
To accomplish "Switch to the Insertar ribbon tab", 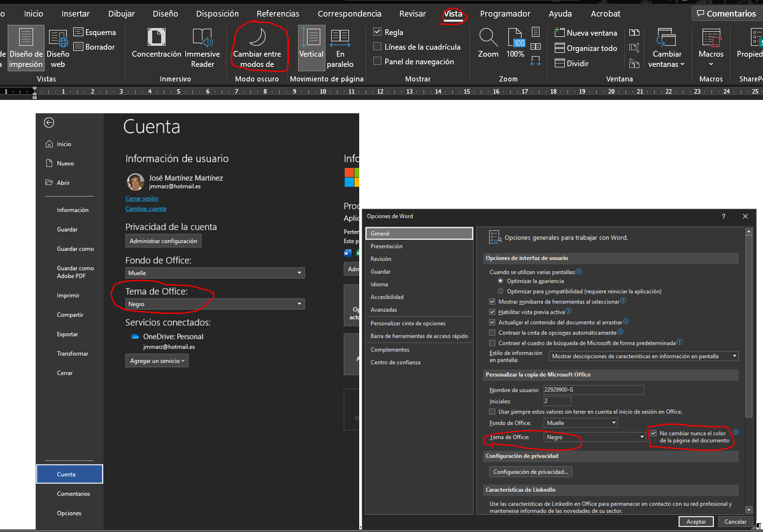I will pyautogui.click(x=76, y=13).
